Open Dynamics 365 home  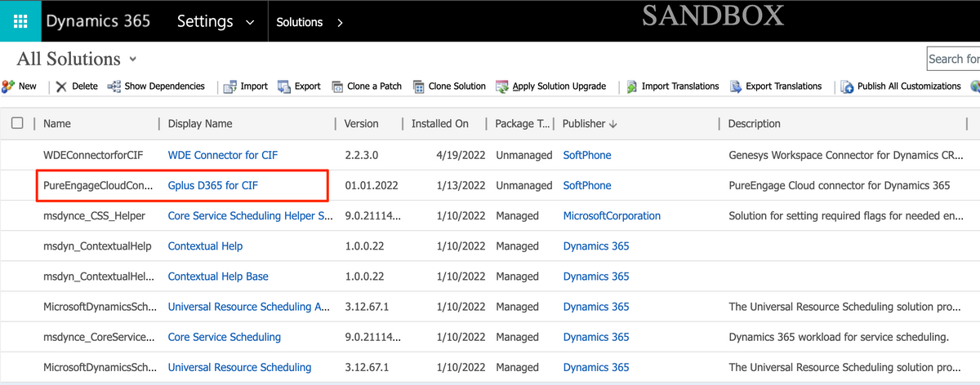point(98,21)
